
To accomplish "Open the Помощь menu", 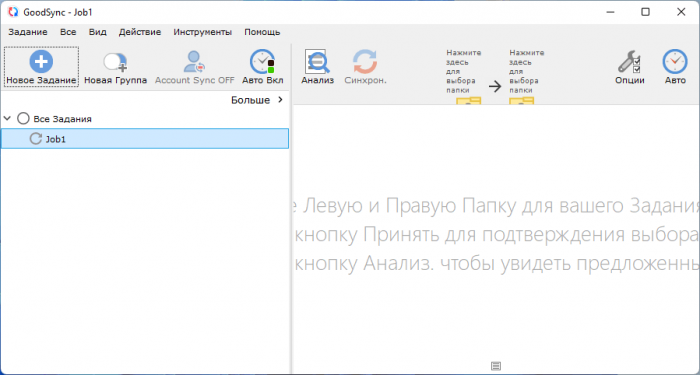I will point(262,32).
